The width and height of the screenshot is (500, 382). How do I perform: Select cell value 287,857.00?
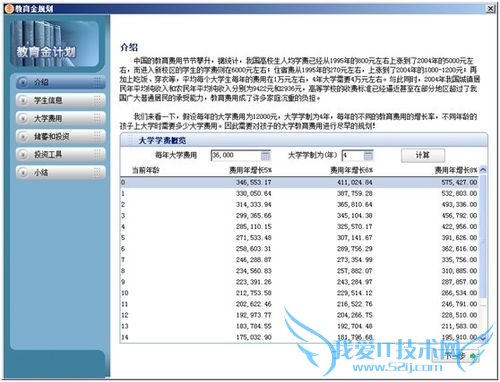[x=459, y=282]
